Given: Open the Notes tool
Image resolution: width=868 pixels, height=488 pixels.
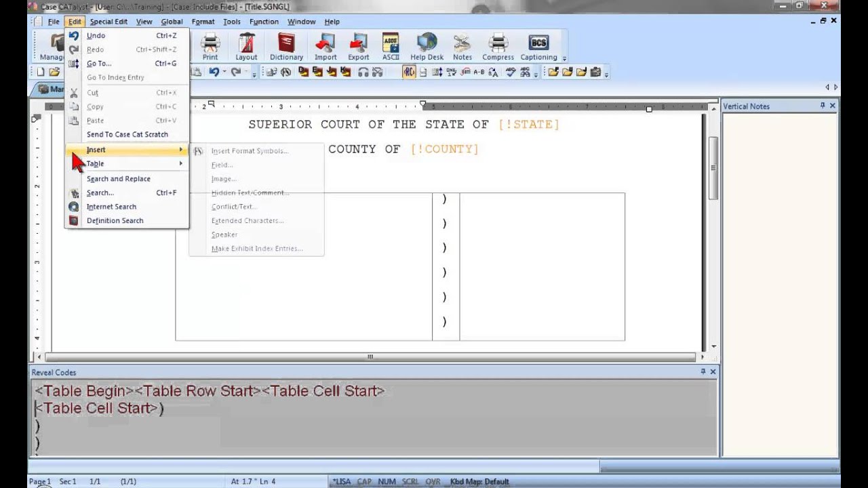Looking at the screenshot, I should (462, 47).
